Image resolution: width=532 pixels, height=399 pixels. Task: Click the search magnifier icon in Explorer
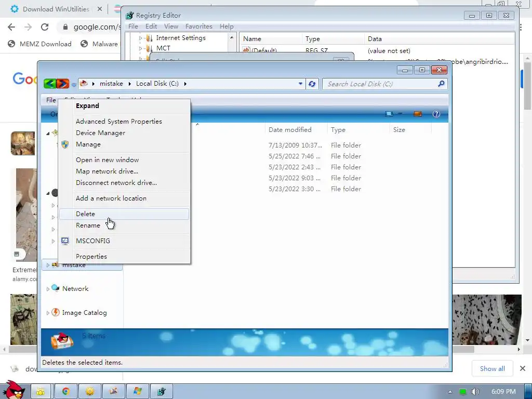[x=441, y=84]
